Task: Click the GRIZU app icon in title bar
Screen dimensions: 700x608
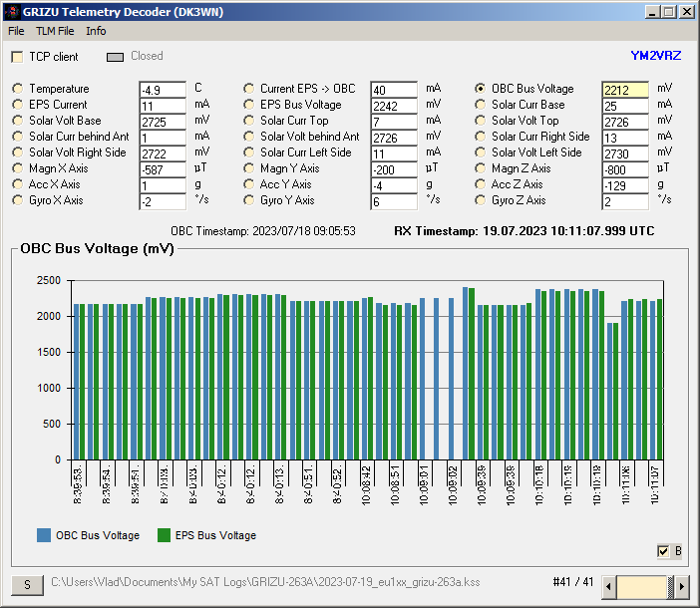Action: click(x=12, y=12)
